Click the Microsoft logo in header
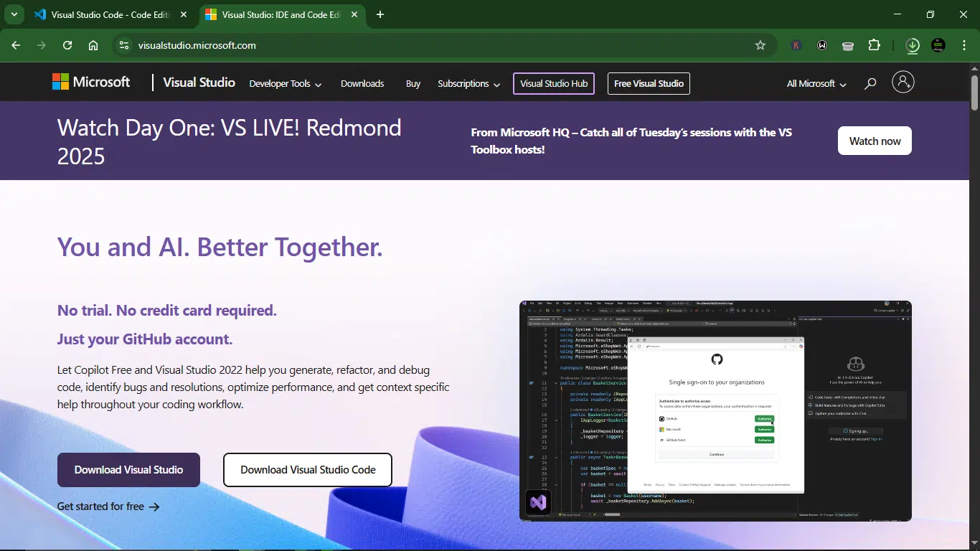This screenshot has width=980, height=551. click(x=91, y=83)
